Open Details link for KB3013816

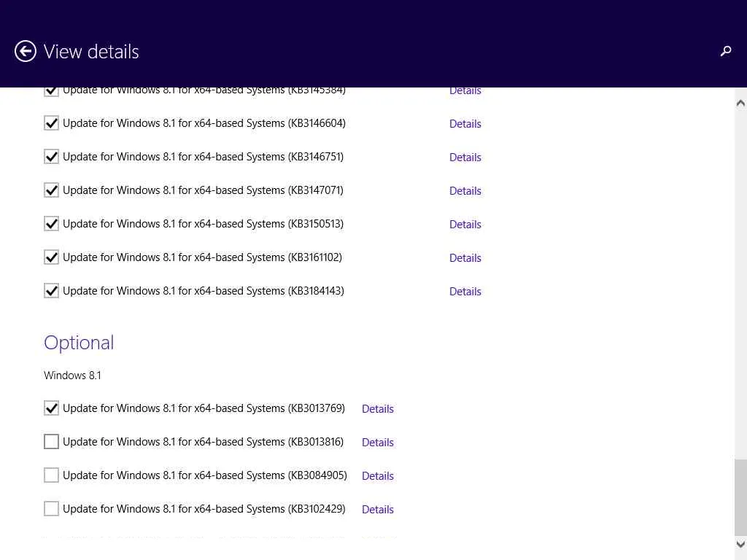[x=377, y=443]
